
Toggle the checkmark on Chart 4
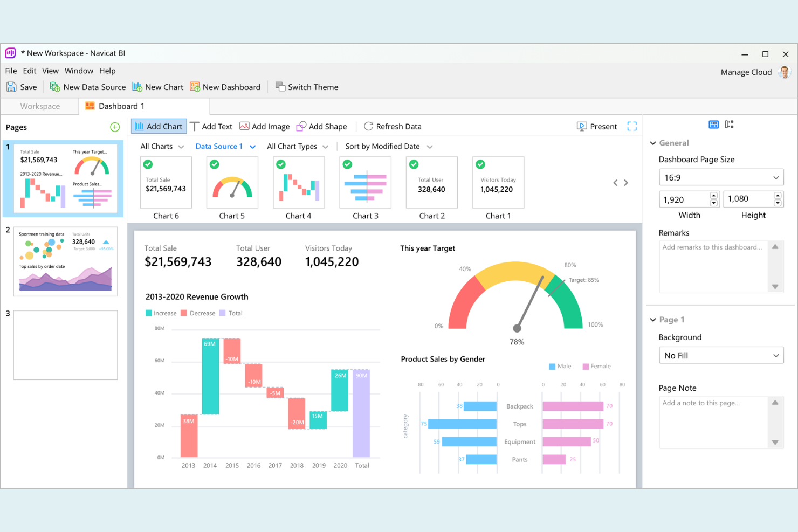281,164
